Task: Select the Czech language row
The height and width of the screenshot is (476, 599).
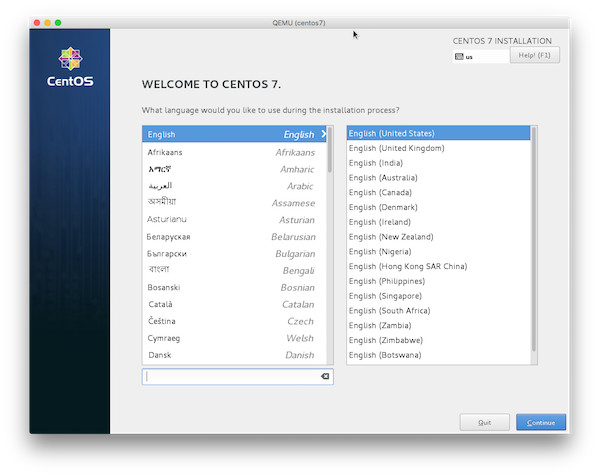Action: click(234, 321)
